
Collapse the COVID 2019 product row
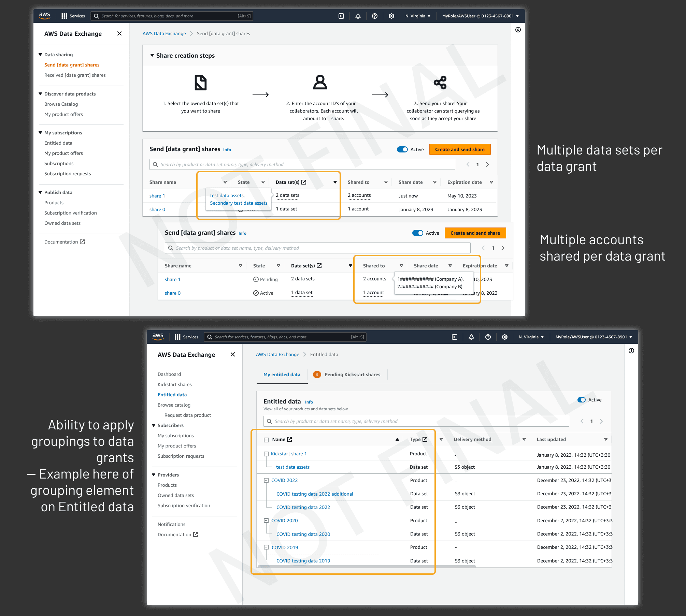pyautogui.click(x=266, y=547)
